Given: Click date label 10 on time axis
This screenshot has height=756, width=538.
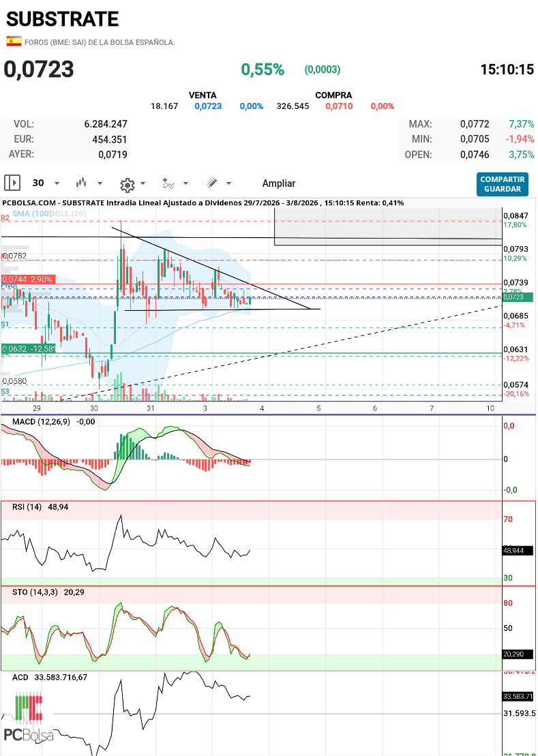Looking at the screenshot, I should tap(491, 408).
